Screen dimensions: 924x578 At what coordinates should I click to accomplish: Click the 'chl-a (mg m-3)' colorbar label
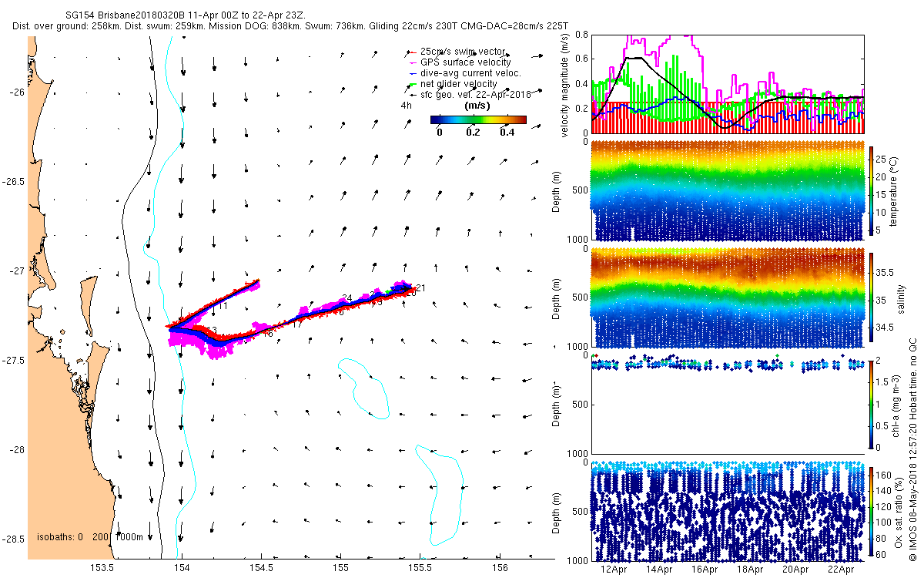tap(895, 405)
